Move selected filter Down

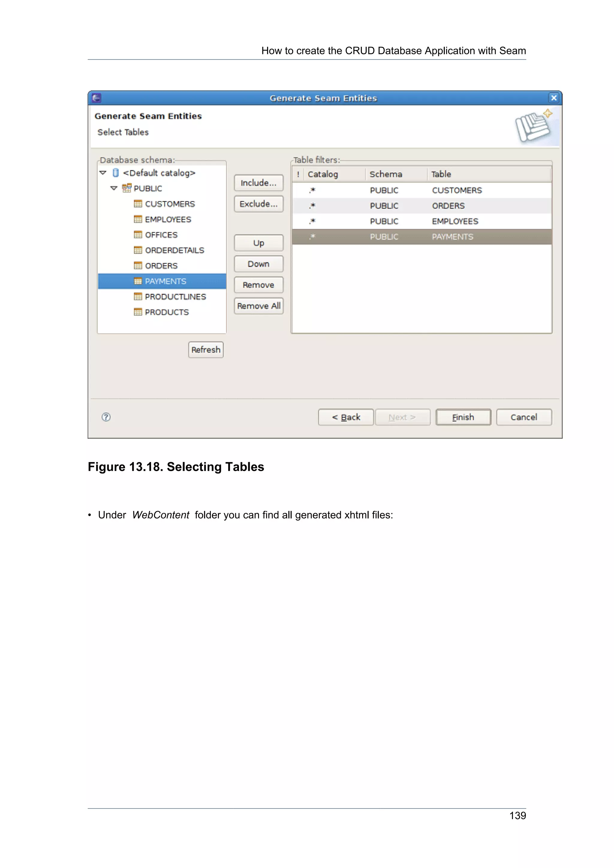(259, 264)
